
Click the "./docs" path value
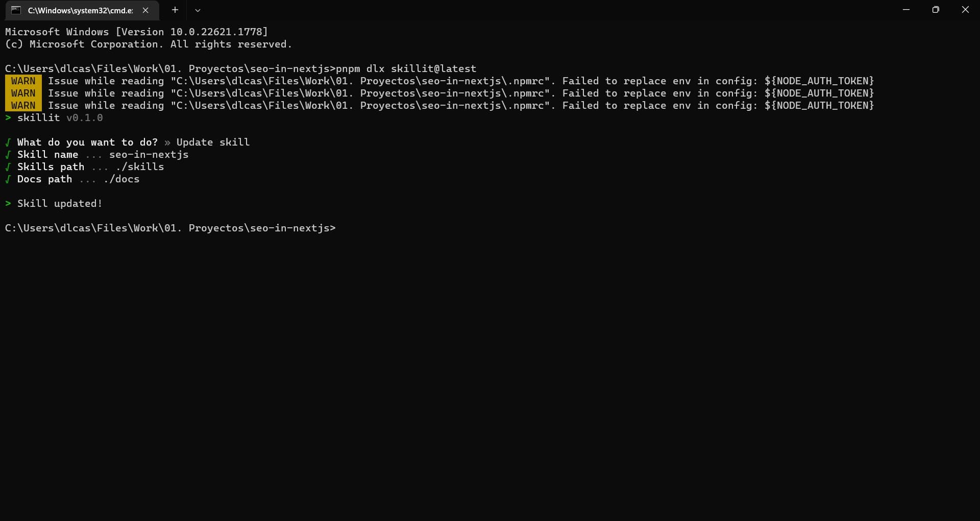[x=122, y=179]
